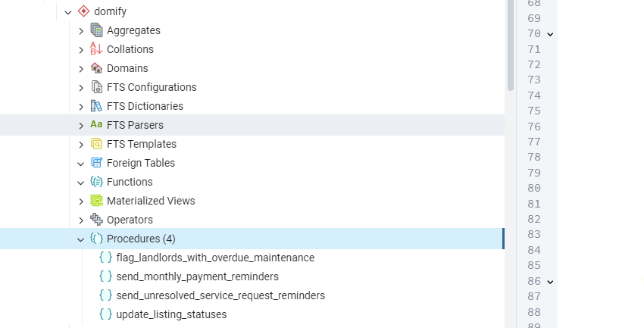Select flag_landlords_with_overdue_maintenance procedure
The height and width of the screenshot is (328, 644).
[215, 258]
